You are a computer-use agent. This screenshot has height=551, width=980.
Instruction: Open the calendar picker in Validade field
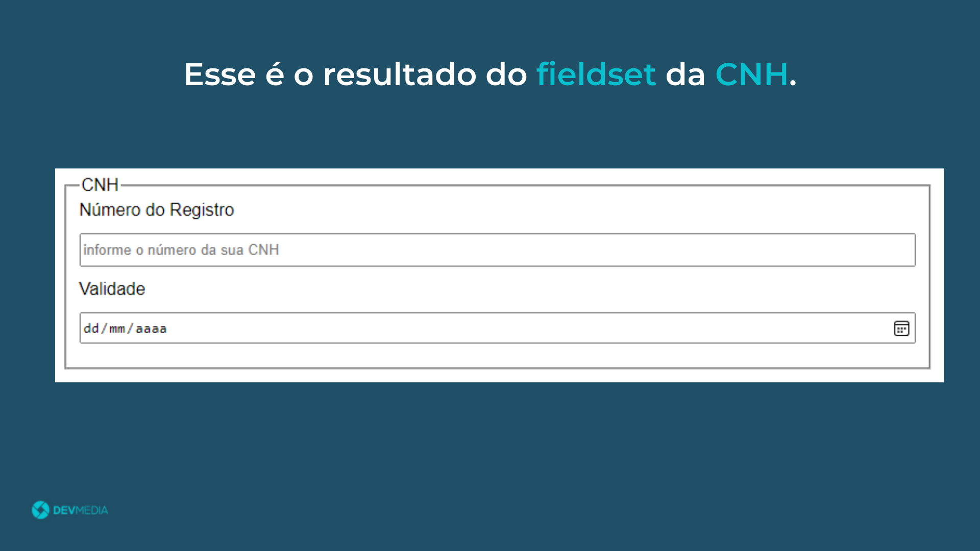[901, 329]
